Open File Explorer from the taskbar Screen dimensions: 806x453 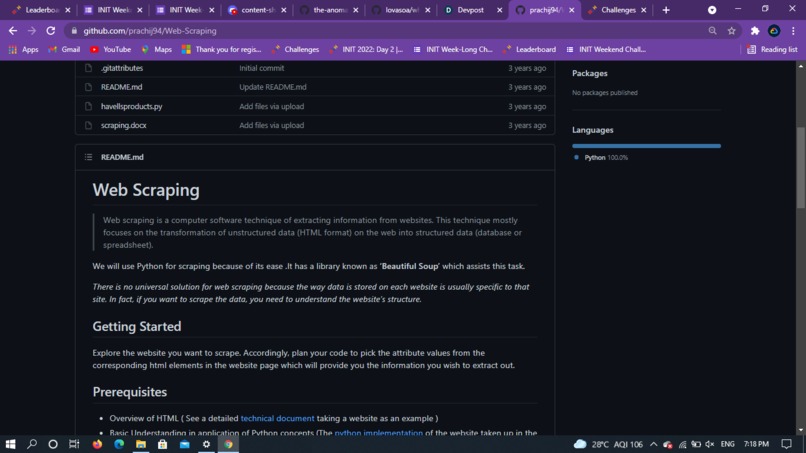[x=141, y=444]
